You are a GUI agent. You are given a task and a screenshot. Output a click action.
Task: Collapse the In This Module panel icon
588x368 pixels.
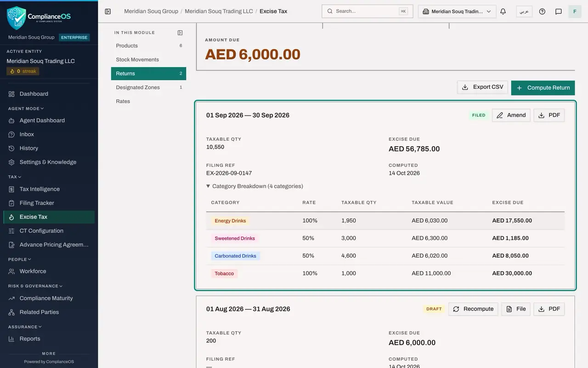point(180,33)
